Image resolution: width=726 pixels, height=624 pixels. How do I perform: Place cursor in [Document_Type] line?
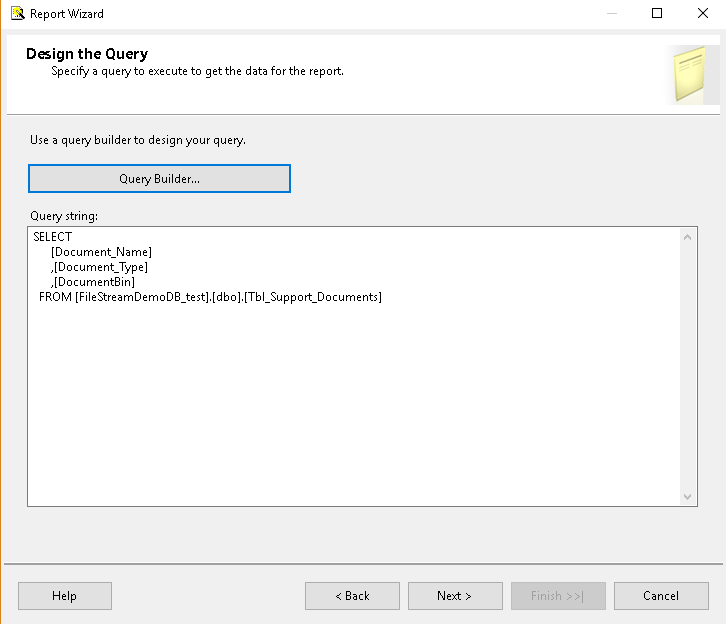tap(100, 267)
